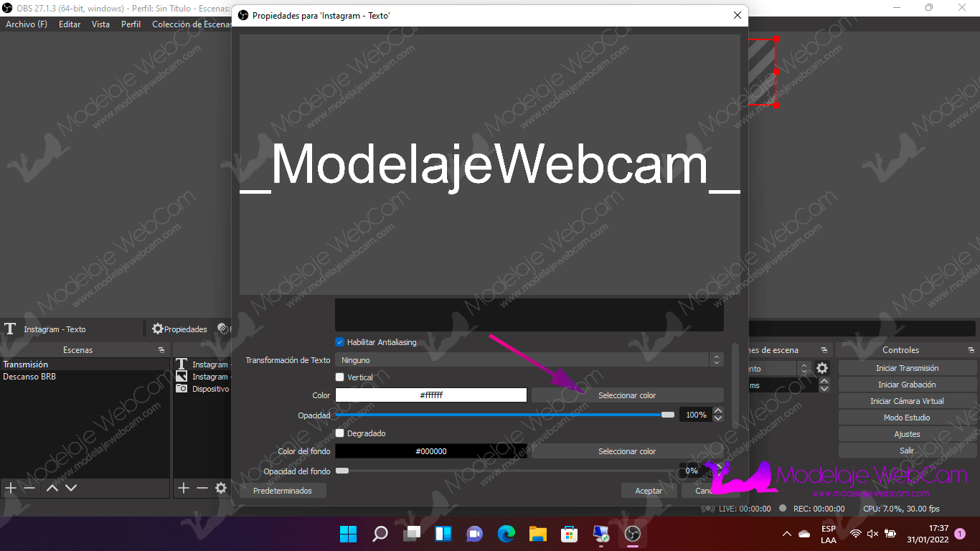The height and width of the screenshot is (551, 980).
Task: Click the Opacidad slider handle
Action: pos(668,415)
